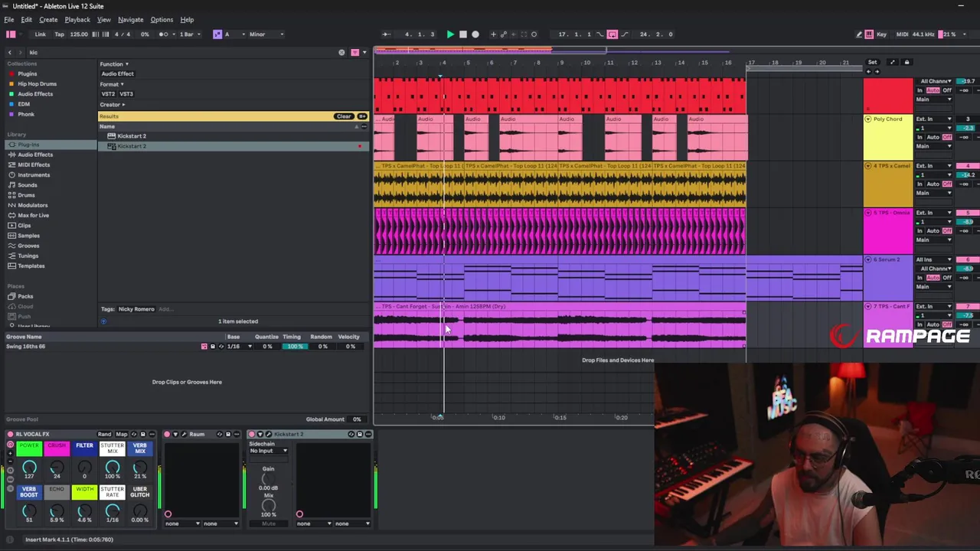
Task: Open groove 1/16 Base dropdown
Action: click(240, 347)
